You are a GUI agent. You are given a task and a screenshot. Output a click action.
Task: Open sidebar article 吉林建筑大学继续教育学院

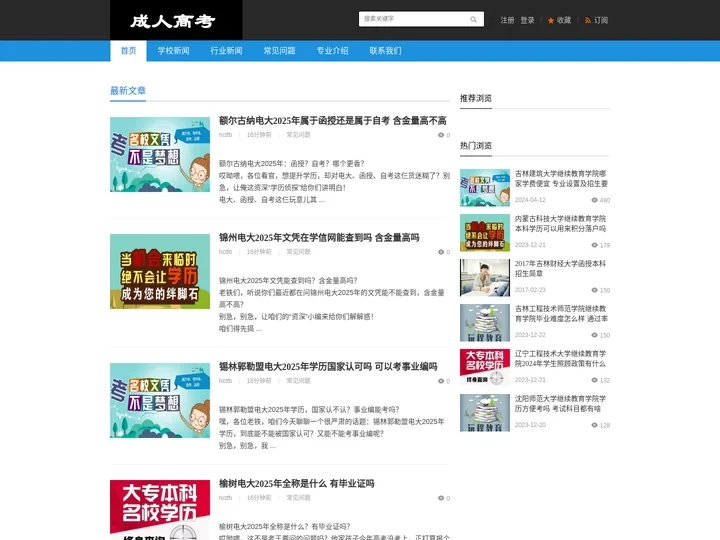tap(561, 179)
